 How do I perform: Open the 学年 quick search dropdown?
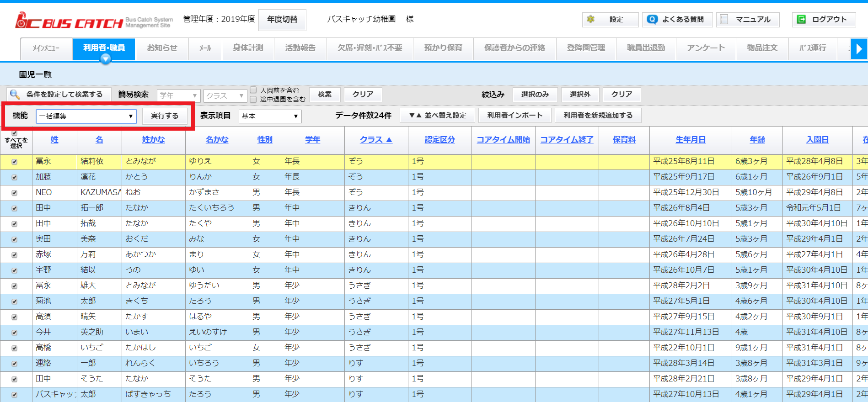click(x=178, y=95)
